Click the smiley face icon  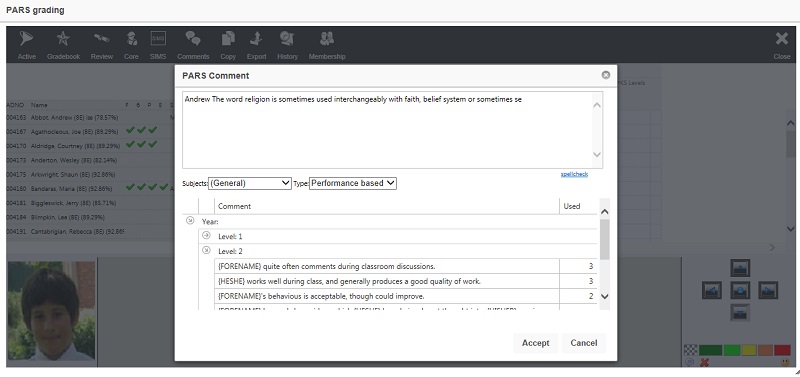(786, 362)
